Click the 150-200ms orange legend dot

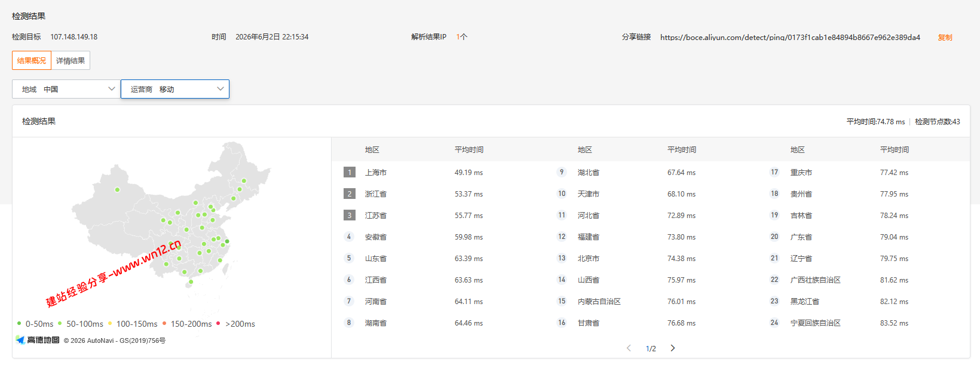(164, 323)
